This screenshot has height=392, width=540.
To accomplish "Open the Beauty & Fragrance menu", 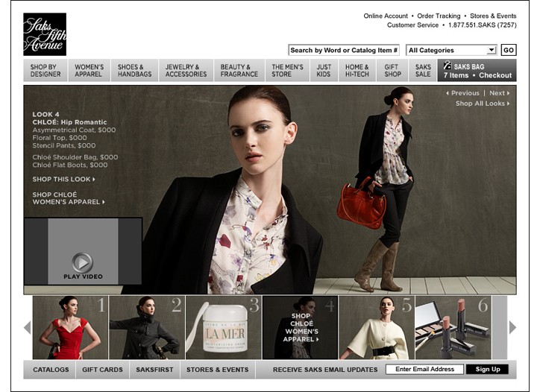I will point(239,71).
